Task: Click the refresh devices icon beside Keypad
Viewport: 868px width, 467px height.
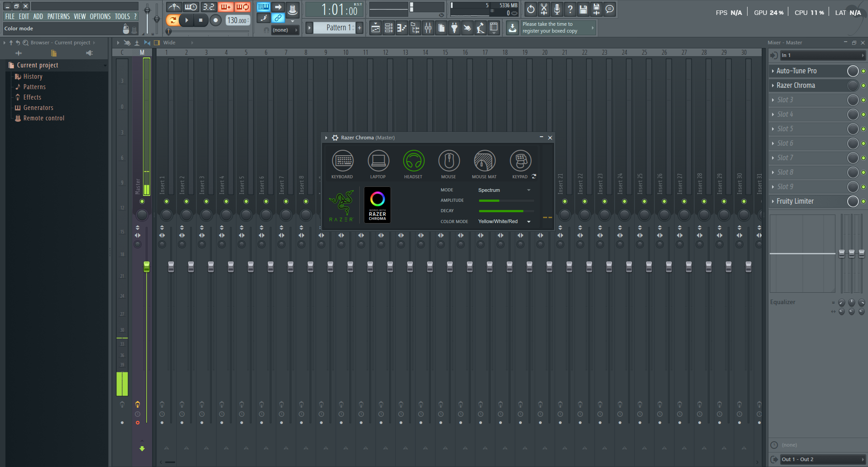Action: (x=534, y=176)
